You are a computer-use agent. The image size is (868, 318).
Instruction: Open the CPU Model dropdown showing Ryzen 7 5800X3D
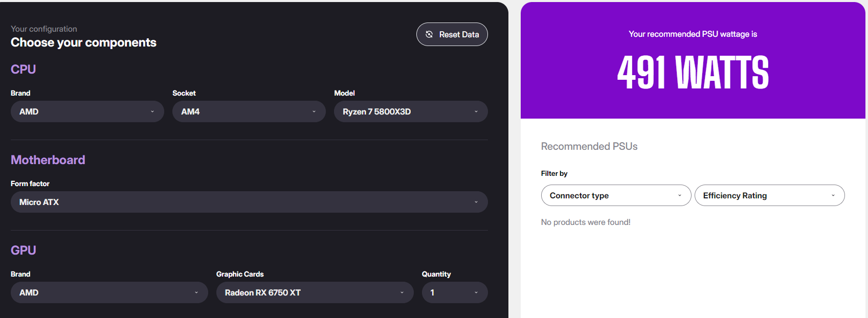pos(411,111)
